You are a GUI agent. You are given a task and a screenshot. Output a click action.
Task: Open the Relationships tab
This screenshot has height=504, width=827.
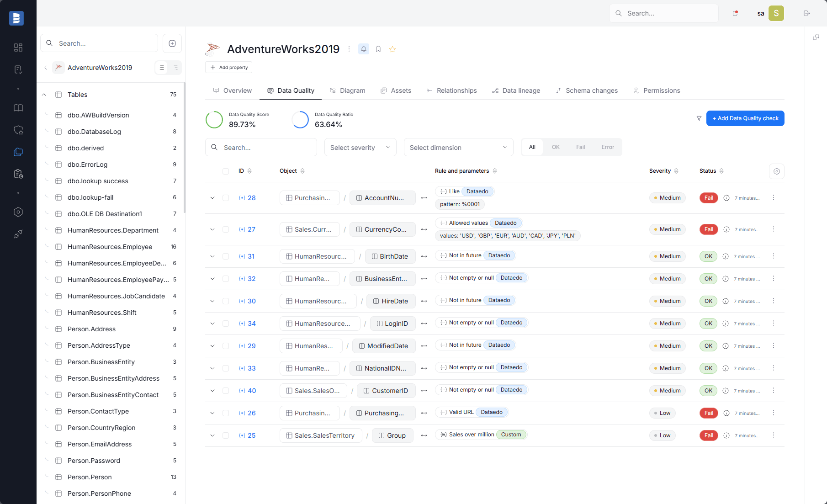[x=451, y=90]
